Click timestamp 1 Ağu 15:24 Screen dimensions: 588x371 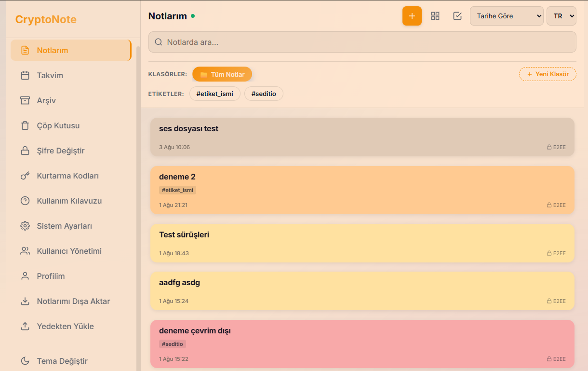click(174, 301)
